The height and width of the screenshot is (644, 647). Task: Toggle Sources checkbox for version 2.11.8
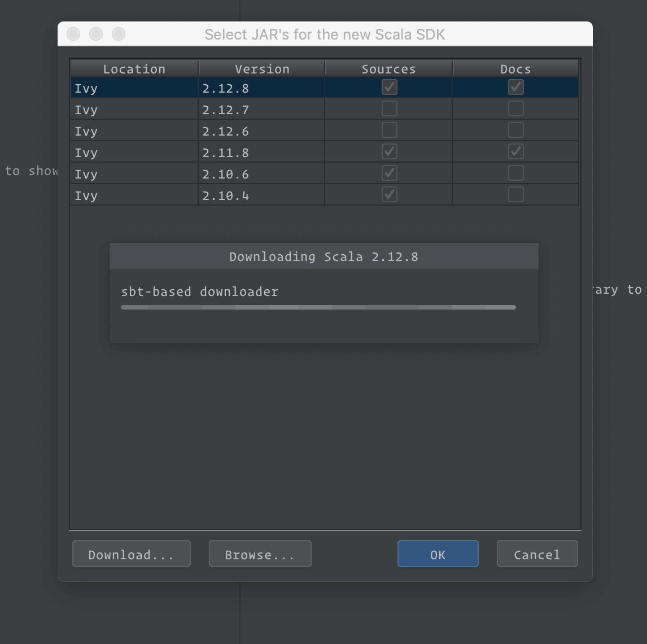(x=389, y=151)
